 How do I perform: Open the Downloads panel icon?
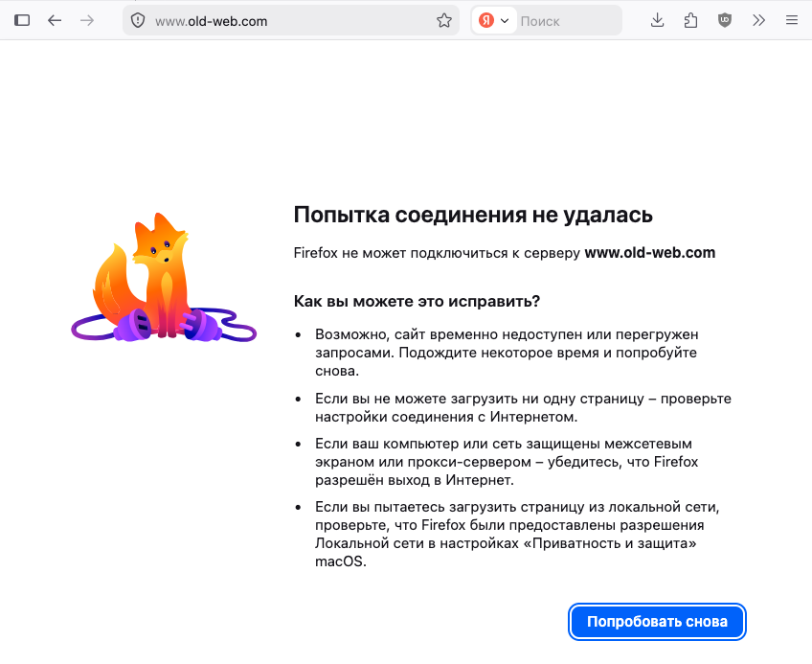click(657, 21)
